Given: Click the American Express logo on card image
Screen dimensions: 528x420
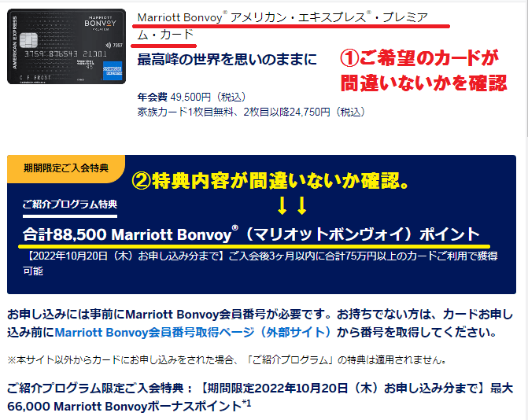Looking at the screenshot, I should [113, 71].
